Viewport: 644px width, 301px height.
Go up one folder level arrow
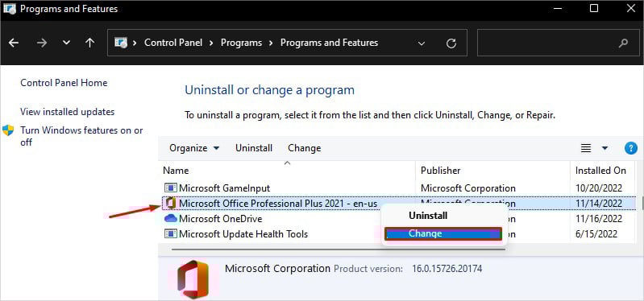click(90, 43)
